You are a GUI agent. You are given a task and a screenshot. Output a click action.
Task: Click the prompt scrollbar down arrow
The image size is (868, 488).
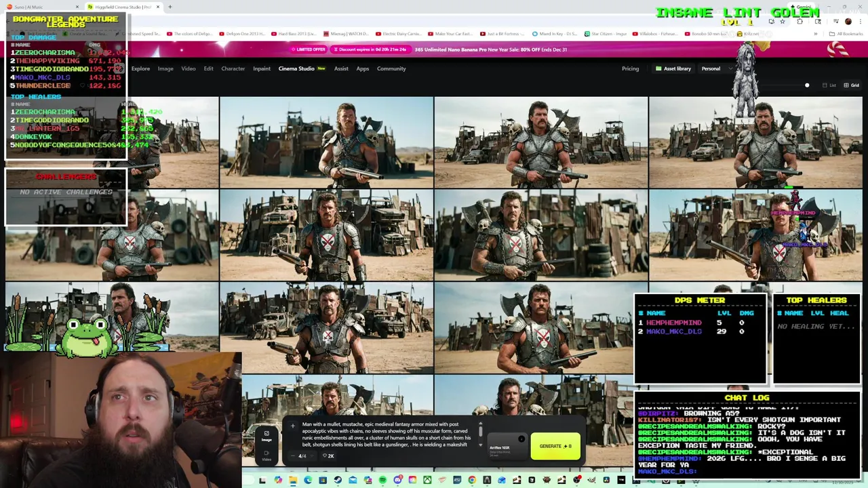(480, 445)
